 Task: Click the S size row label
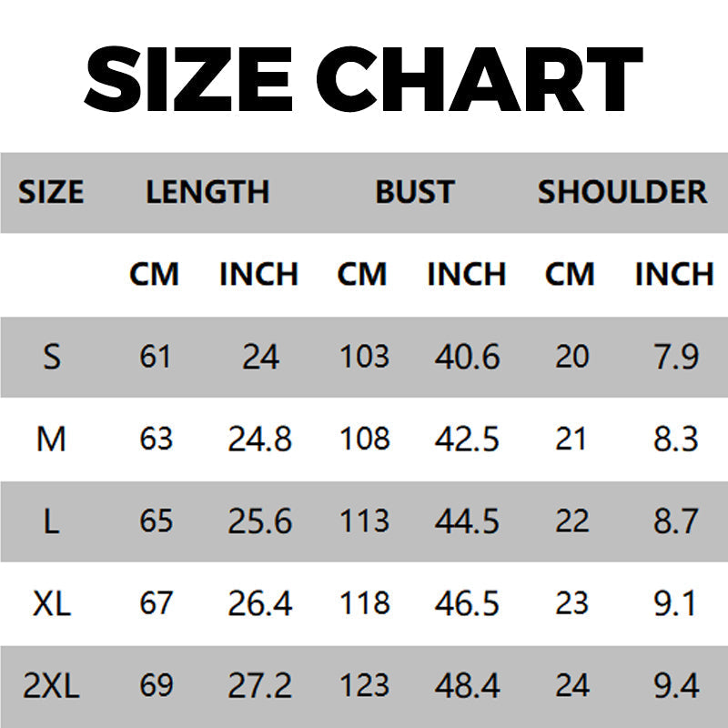52,357
